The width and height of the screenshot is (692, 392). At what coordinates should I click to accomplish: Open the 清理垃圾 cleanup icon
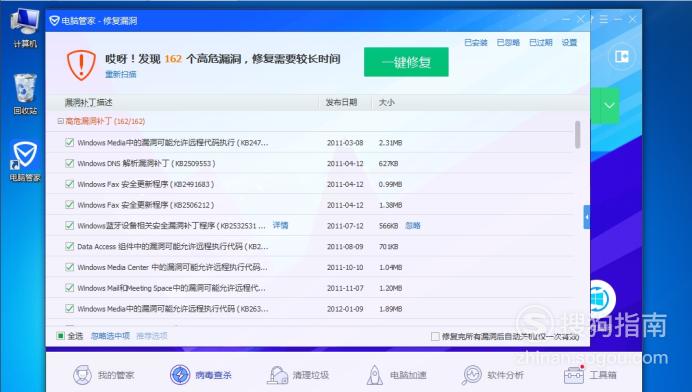pyautogui.click(x=278, y=375)
